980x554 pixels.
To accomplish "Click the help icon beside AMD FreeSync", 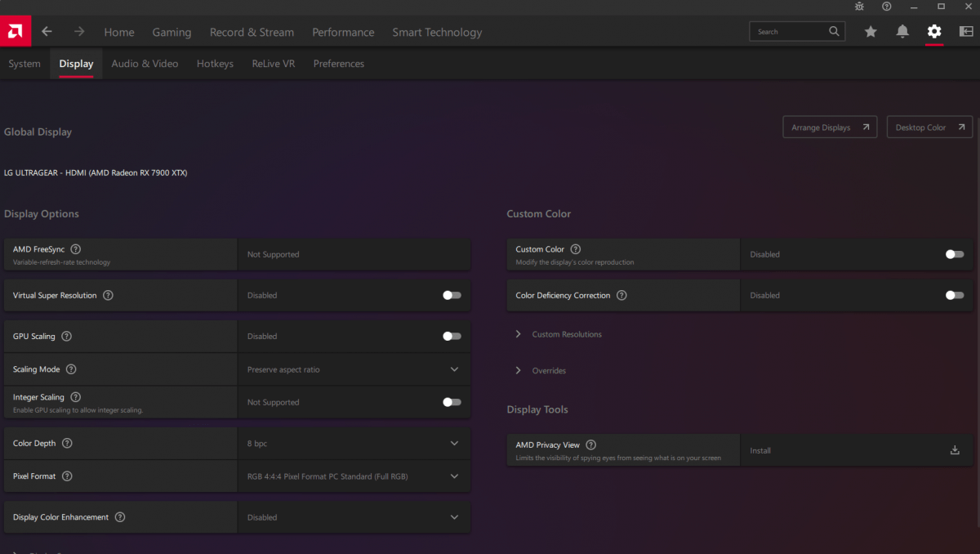I will [x=76, y=249].
